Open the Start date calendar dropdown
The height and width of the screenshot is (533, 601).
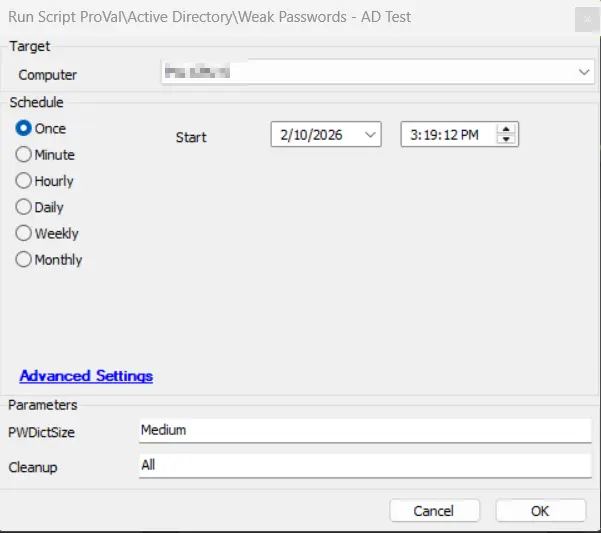coord(370,134)
